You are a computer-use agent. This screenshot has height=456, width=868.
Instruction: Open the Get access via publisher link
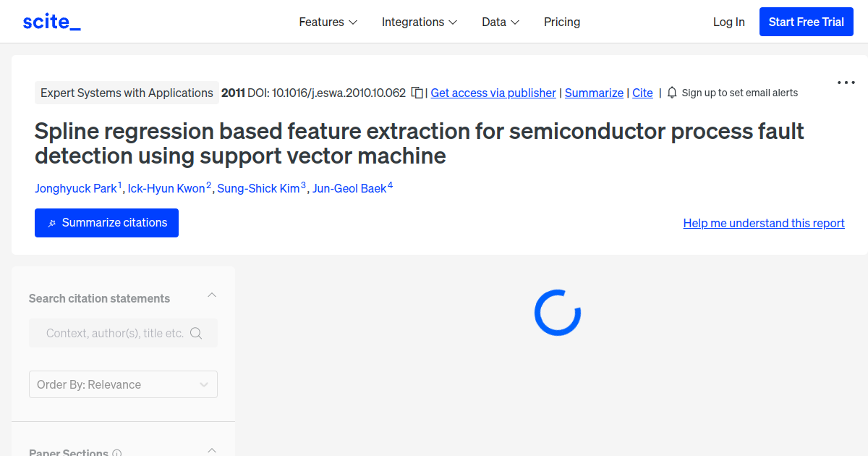coord(493,93)
